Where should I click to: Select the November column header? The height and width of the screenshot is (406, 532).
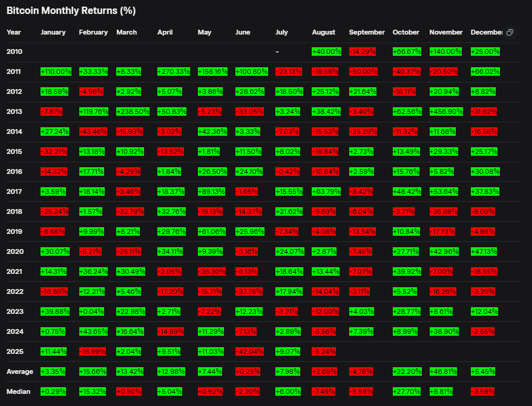446,32
